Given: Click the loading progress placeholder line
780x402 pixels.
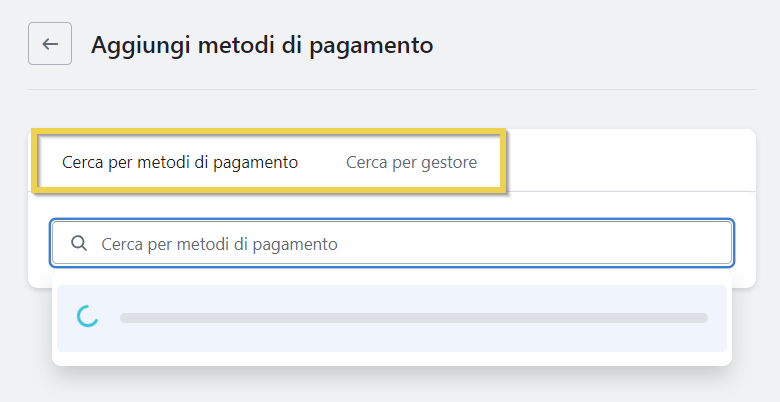Looking at the screenshot, I should [x=413, y=318].
